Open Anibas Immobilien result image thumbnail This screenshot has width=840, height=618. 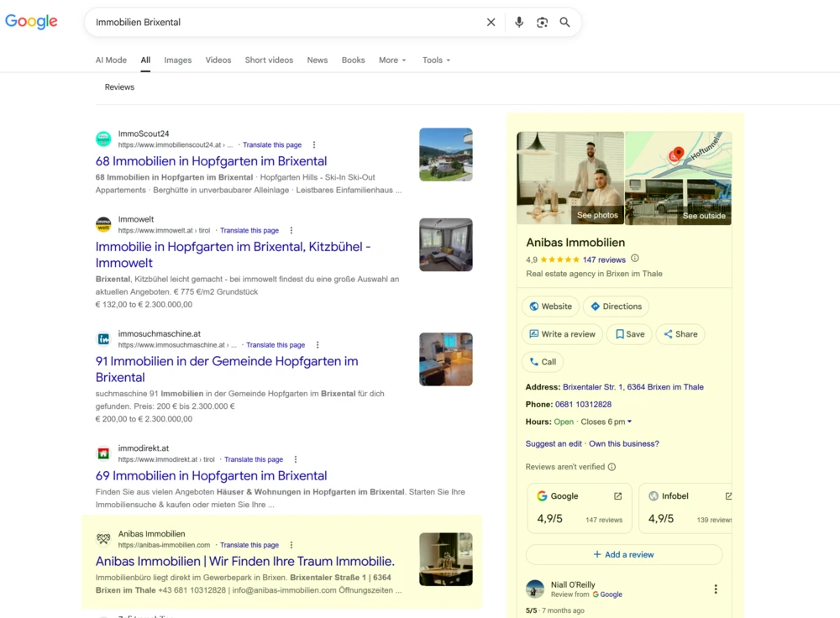click(x=446, y=559)
